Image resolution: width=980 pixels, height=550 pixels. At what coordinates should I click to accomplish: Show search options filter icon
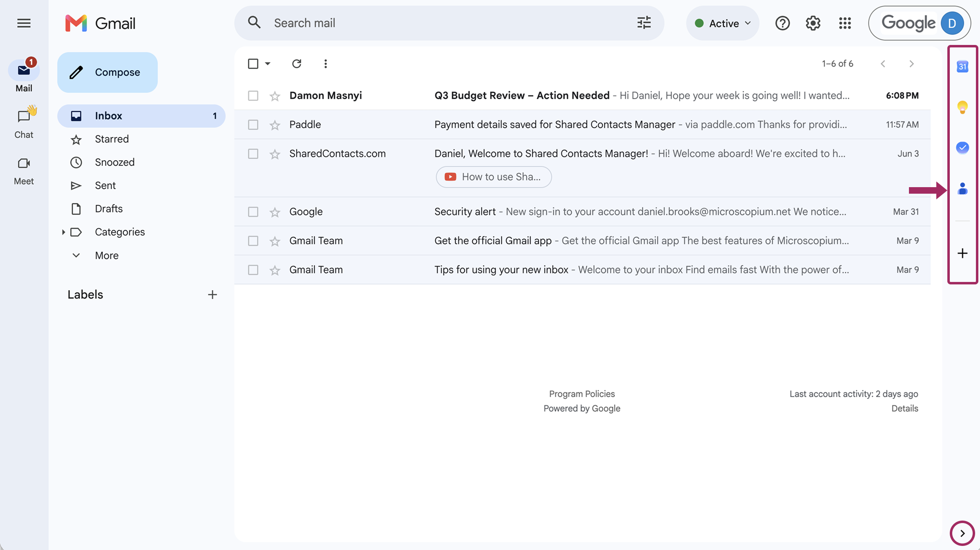(x=644, y=23)
